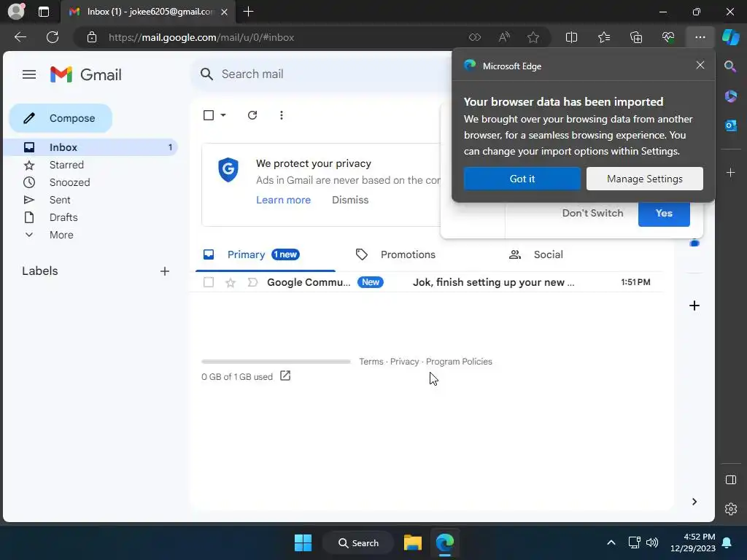This screenshot has height=560, width=747.
Task: Open a new browser tab
Action: point(248,12)
